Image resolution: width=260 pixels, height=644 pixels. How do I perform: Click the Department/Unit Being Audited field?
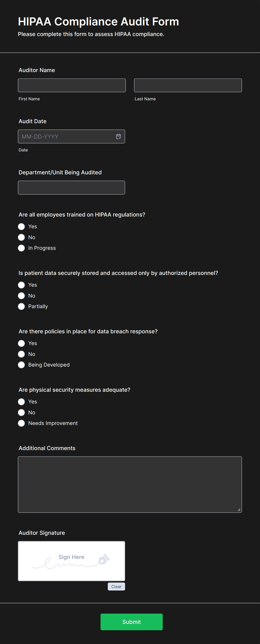[x=72, y=187]
